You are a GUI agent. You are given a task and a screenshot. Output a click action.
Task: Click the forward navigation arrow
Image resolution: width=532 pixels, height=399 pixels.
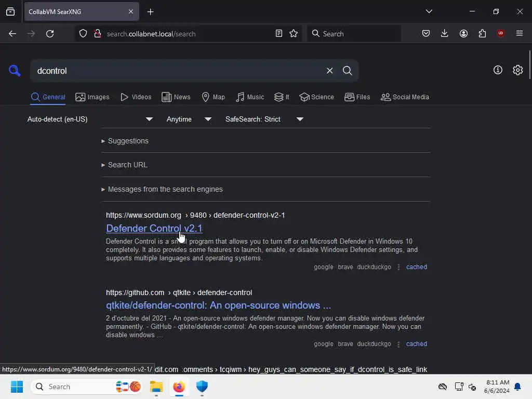(x=31, y=34)
